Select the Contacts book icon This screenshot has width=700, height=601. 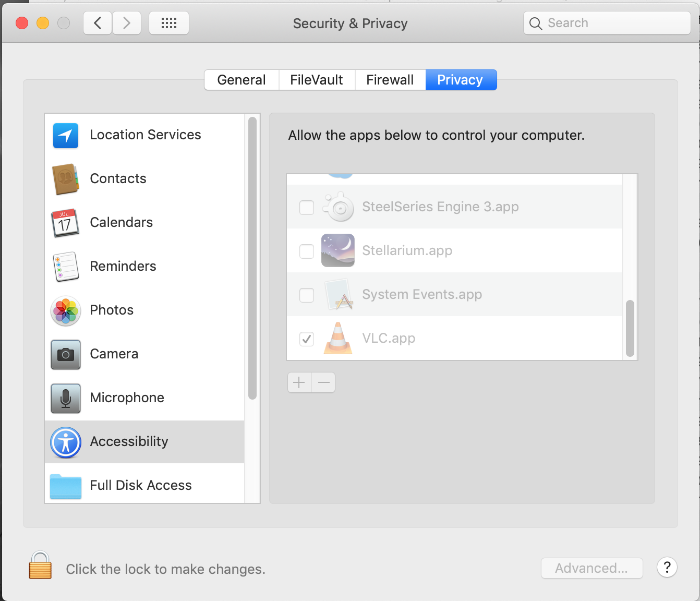66,179
